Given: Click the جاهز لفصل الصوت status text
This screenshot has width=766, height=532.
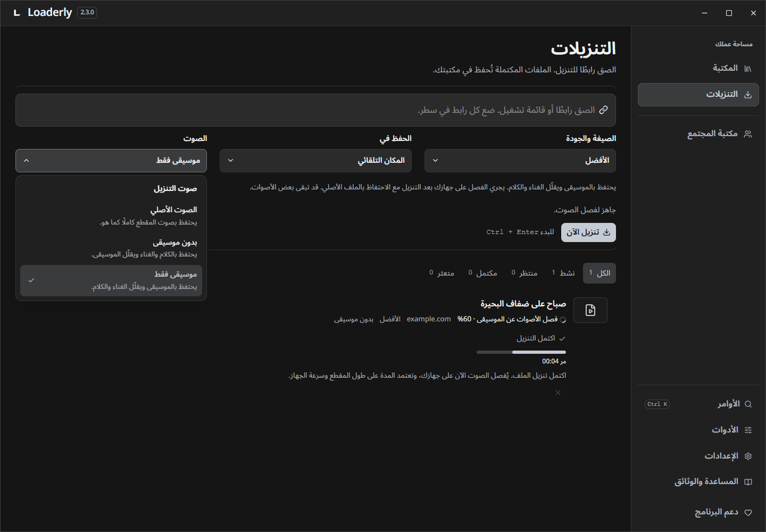Looking at the screenshot, I should coord(585,210).
